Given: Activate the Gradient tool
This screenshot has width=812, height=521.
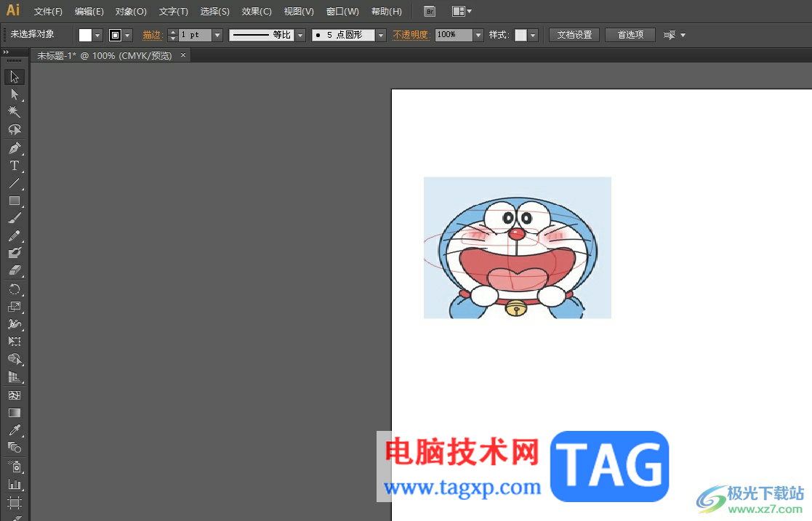Looking at the screenshot, I should click(15, 413).
